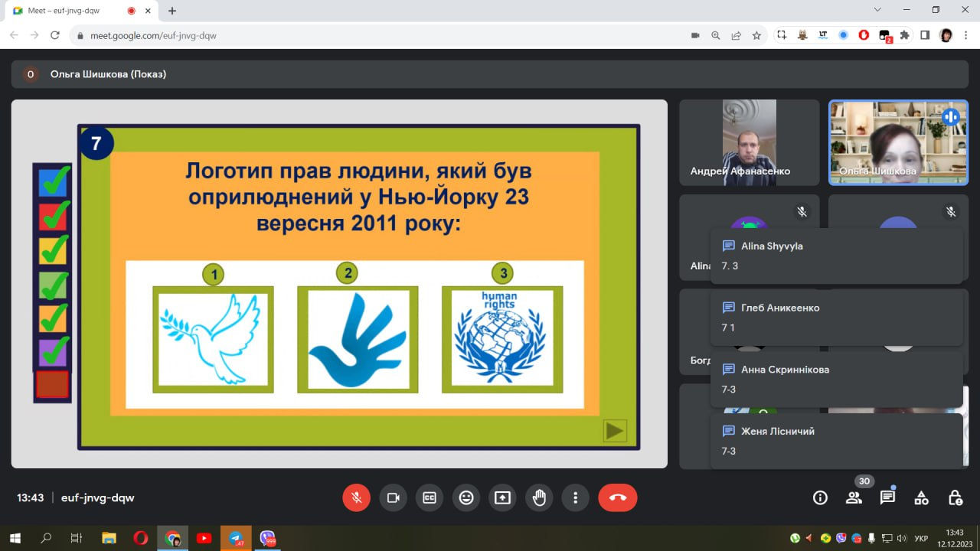
Task: Open host controls lock icon
Action: point(955,498)
